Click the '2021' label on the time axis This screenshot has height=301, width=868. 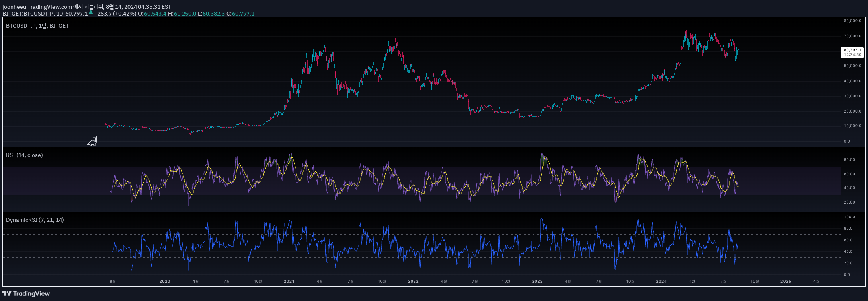pyautogui.click(x=289, y=281)
